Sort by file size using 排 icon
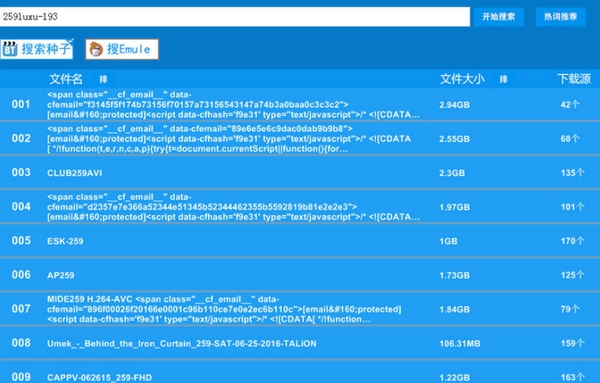 click(x=504, y=79)
